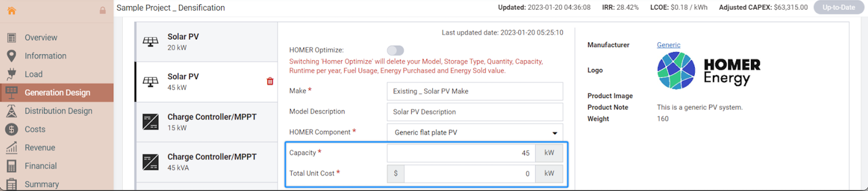Click the Distribution Design tower icon
The image size is (868, 191).
12,111
